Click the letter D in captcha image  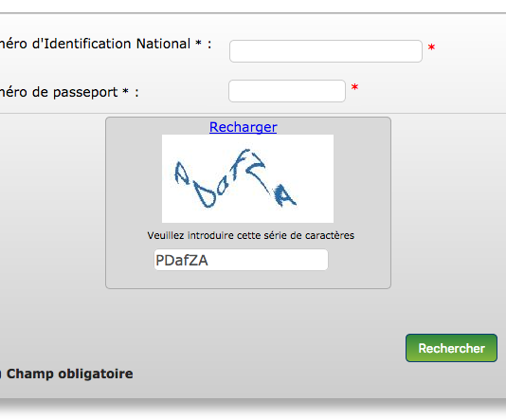[205, 195]
